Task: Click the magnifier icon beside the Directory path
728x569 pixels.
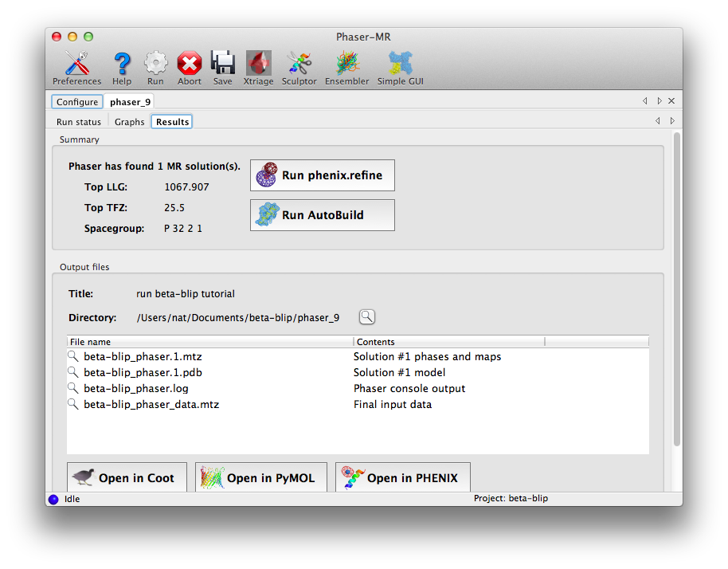Action: pos(366,316)
